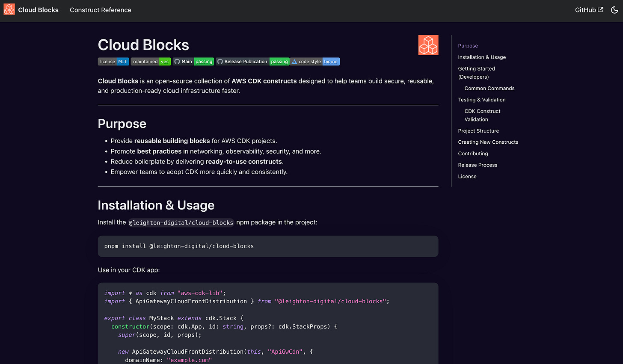Click bold 'AWS CDK constructs' in intro

point(264,81)
